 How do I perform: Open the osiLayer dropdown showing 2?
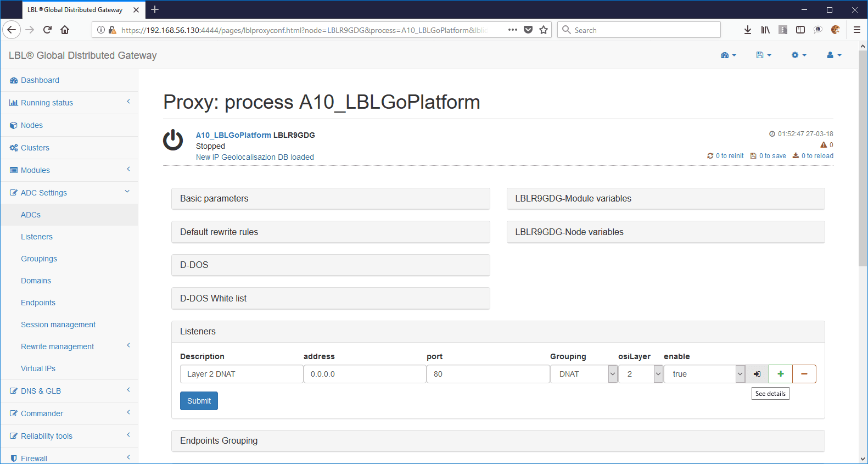coord(641,374)
